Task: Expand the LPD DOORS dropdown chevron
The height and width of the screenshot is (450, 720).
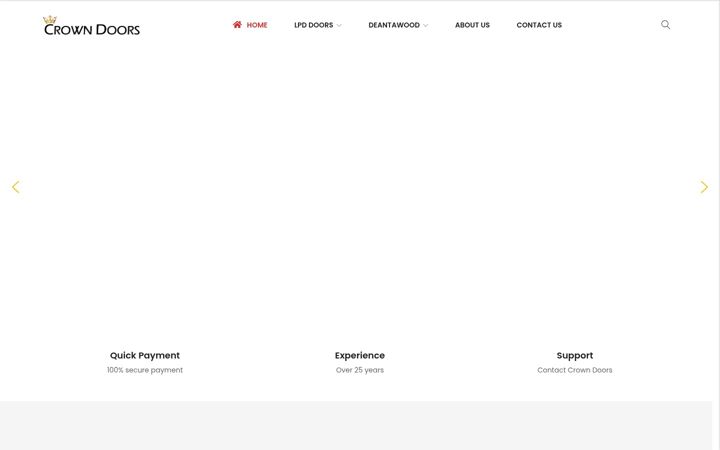Action: [339, 26]
